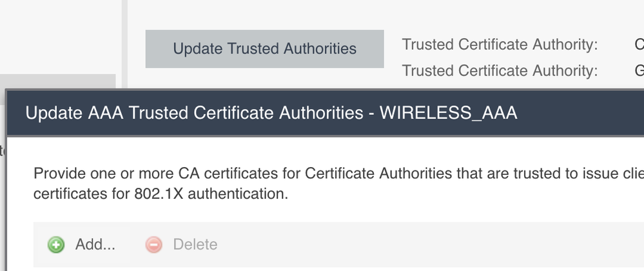Click the first Trusted Certificate Authority value
This screenshot has height=271, width=644.
639,45
